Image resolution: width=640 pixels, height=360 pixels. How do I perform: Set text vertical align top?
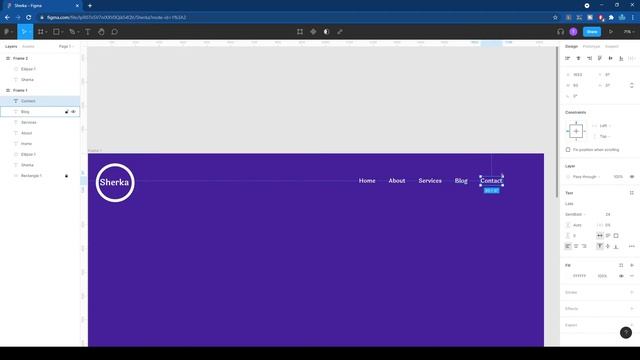click(600, 246)
